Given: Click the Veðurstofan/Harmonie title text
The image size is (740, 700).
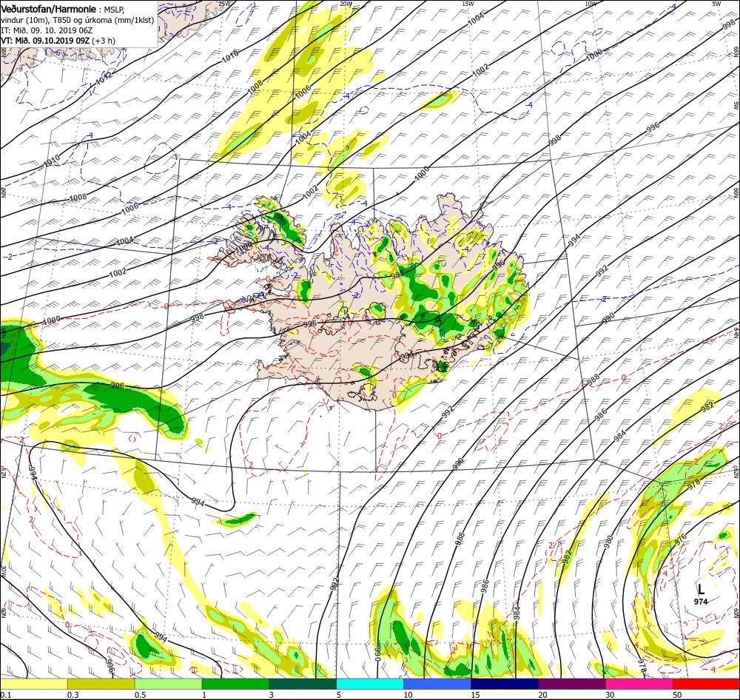Looking at the screenshot, I should [49, 10].
